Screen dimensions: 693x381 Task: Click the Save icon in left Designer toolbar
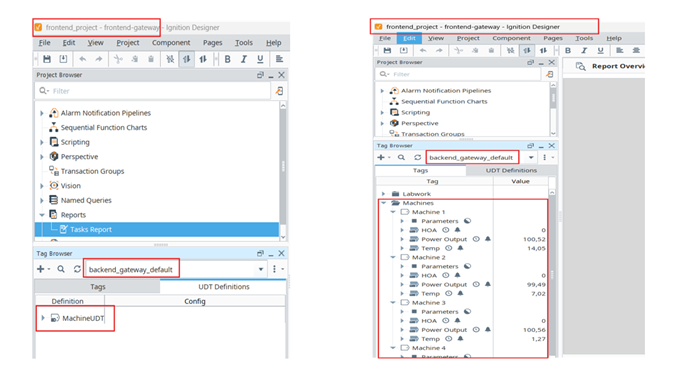[47, 59]
